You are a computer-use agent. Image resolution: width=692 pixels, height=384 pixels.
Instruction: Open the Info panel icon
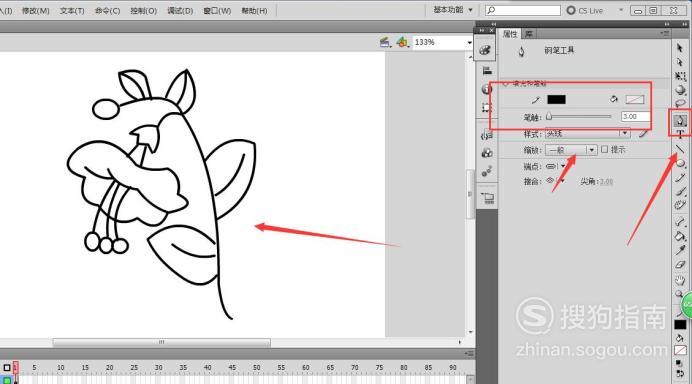click(486, 89)
